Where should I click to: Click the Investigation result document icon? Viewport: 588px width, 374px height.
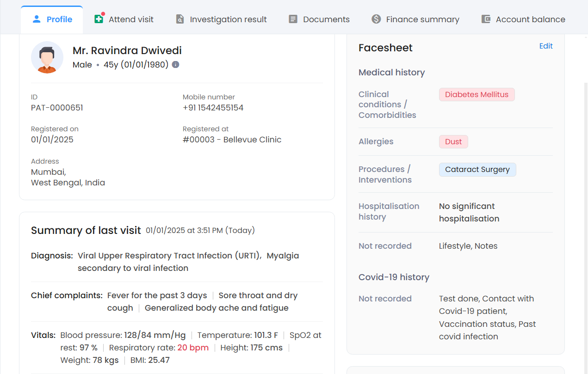tap(179, 19)
